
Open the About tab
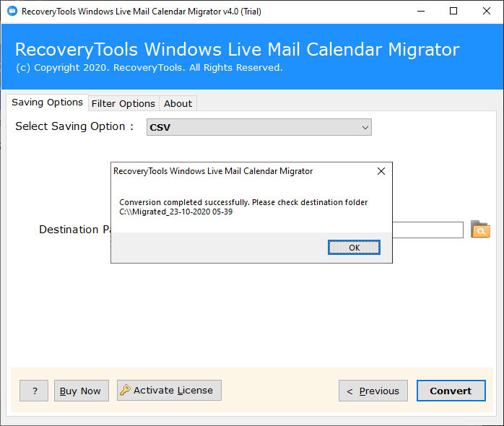tap(178, 103)
